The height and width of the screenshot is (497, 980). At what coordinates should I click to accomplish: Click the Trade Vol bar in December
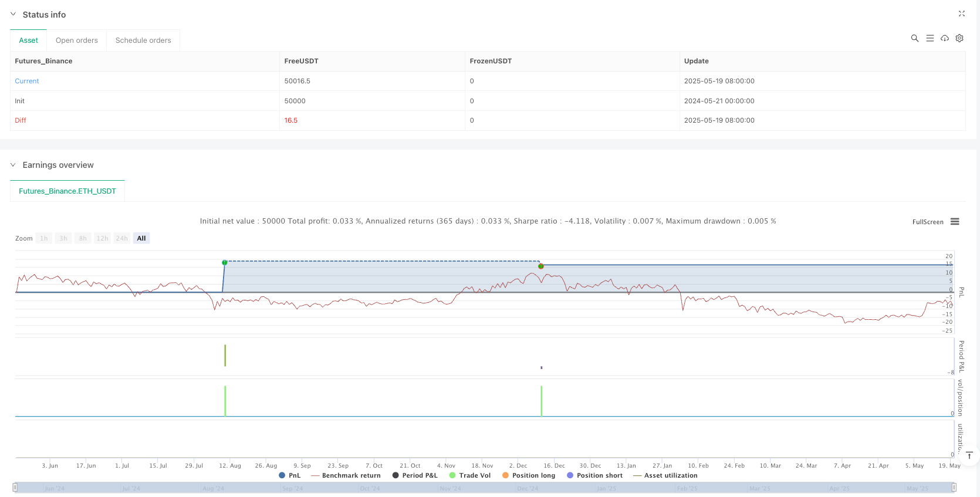541,401
